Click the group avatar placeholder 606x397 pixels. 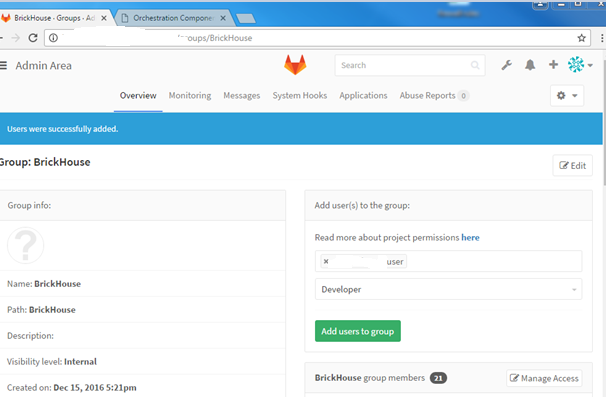[x=26, y=245]
